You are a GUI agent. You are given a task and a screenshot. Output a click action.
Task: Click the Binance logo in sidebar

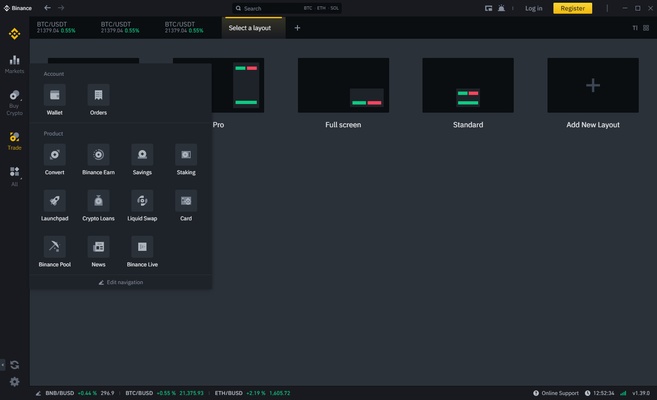tap(15, 34)
